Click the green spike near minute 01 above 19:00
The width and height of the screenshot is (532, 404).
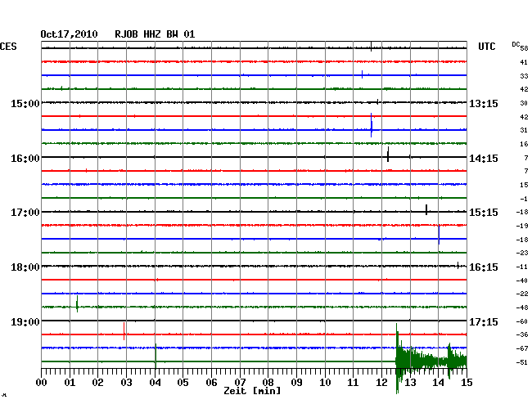pyautogui.click(x=77, y=303)
